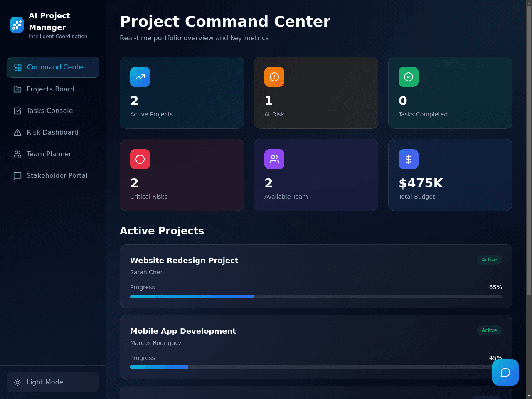Click the orange At Risk alert icon
Viewport: 532px width, 399px height.
pyautogui.click(x=274, y=77)
